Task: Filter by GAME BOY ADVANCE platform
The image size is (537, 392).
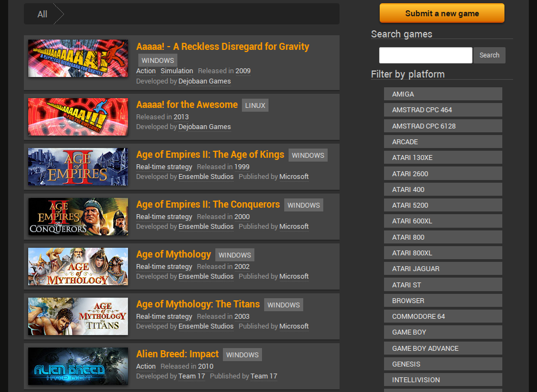Action: [x=443, y=348]
